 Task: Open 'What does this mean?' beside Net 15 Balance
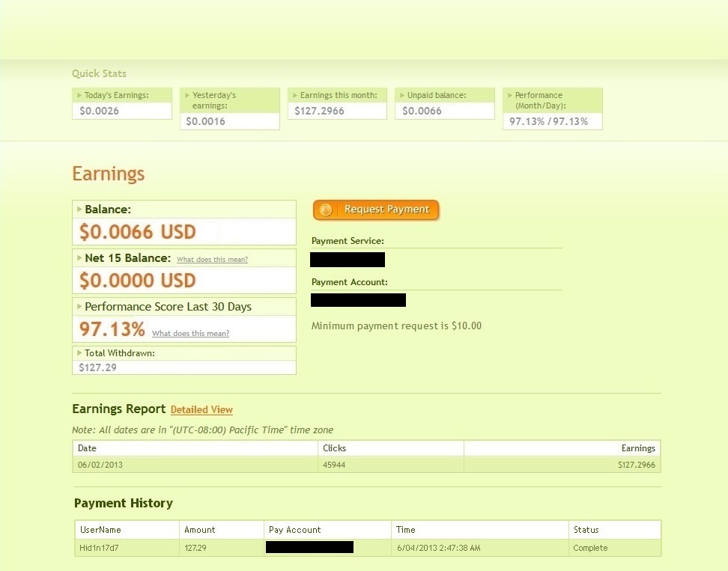(x=212, y=260)
